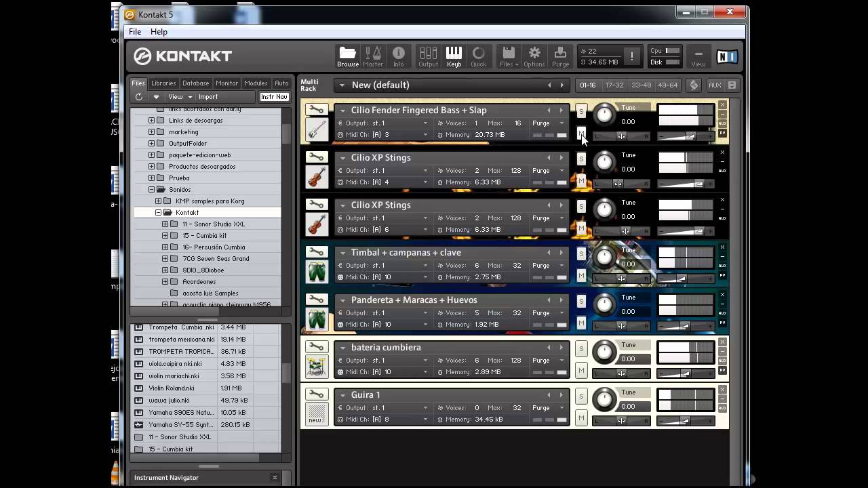Open the View dropdown in Files browser
Viewport: 868px width, 488px height.
[x=180, y=97]
